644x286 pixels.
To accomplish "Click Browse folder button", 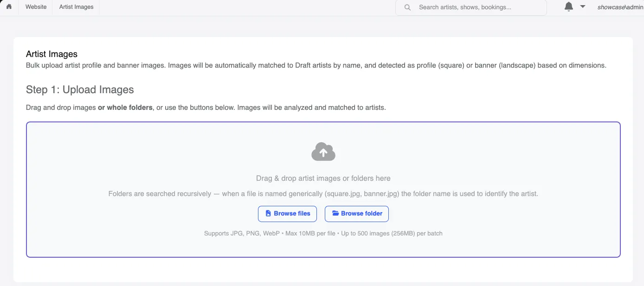I will click(357, 214).
